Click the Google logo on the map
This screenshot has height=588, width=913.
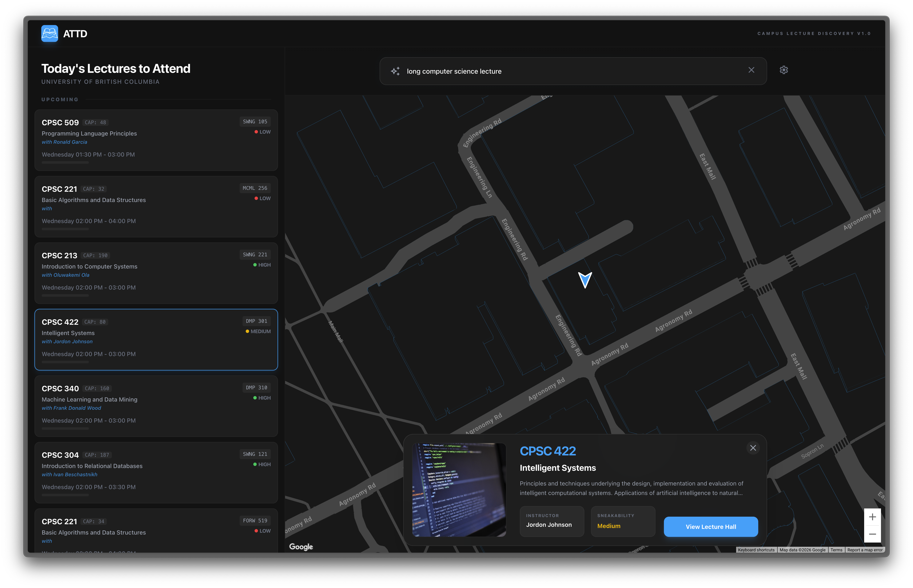[301, 547]
